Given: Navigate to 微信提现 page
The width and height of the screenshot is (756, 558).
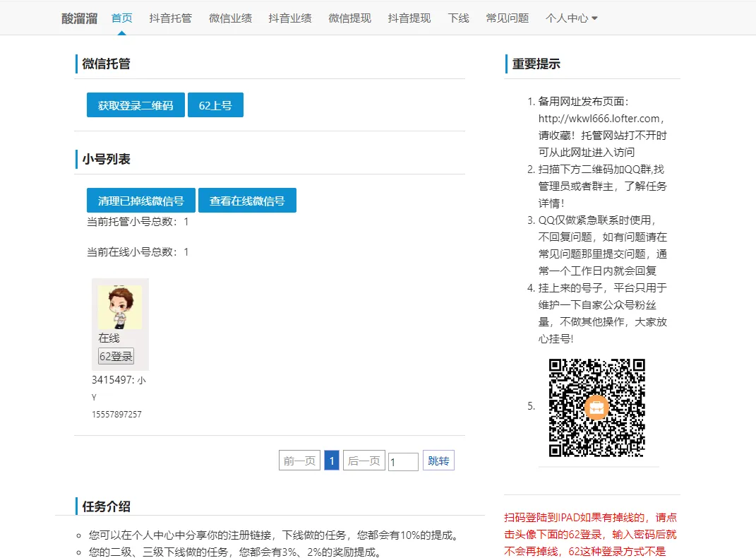Looking at the screenshot, I should pos(349,18).
